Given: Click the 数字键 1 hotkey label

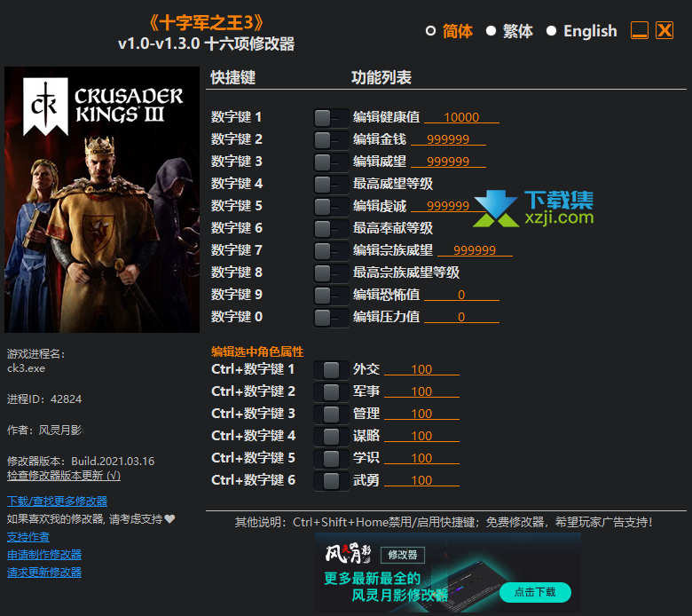Looking at the screenshot, I should (236, 117).
